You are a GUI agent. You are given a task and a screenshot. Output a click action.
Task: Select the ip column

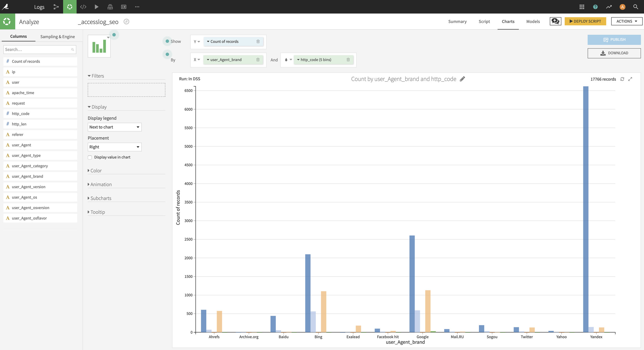tap(40, 72)
